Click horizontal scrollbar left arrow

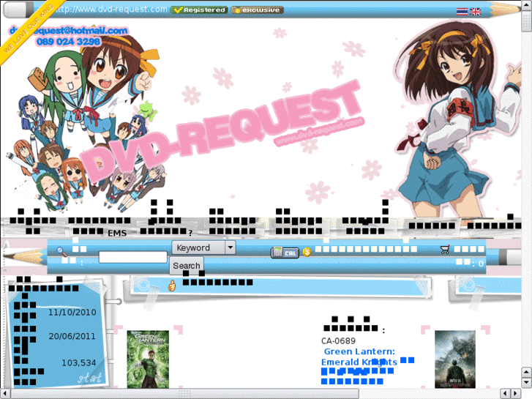pos(4,394)
